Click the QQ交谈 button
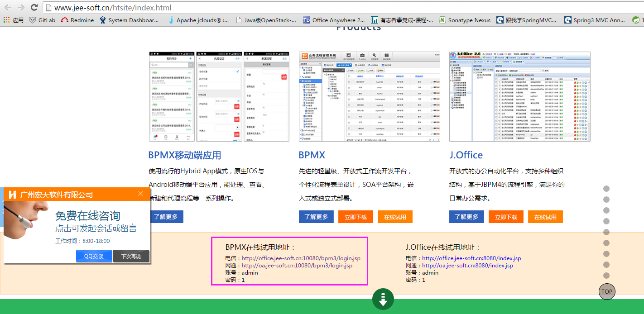 (x=94, y=256)
